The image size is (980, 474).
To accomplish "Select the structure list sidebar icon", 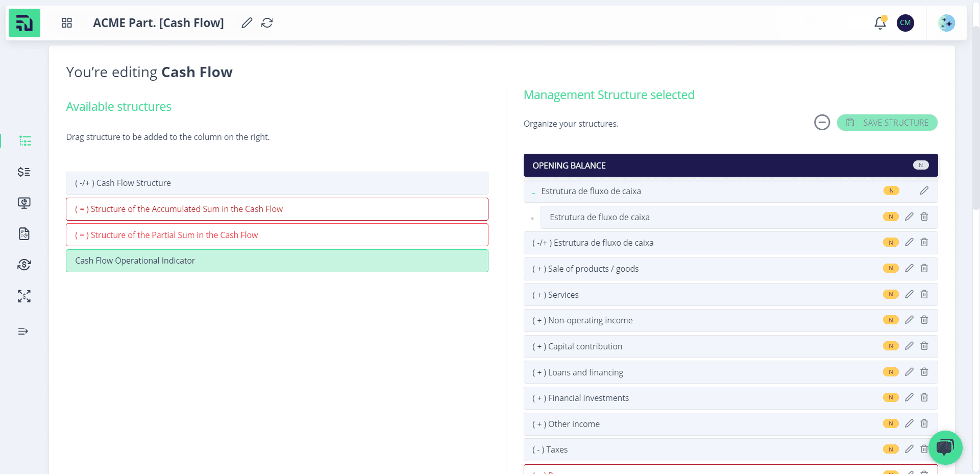I will pyautogui.click(x=25, y=140).
